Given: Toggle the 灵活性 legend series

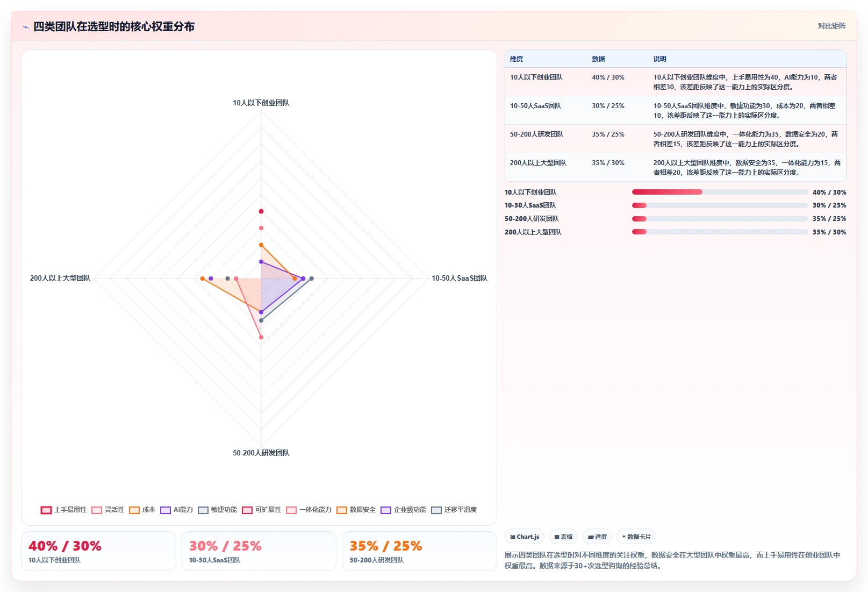Looking at the screenshot, I should (107, 510).
